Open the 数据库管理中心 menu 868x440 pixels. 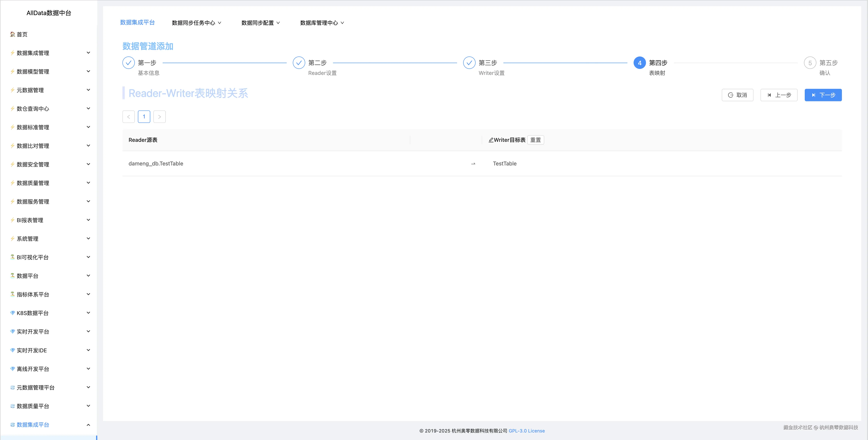pyautogui.click(x=321, y=23)
